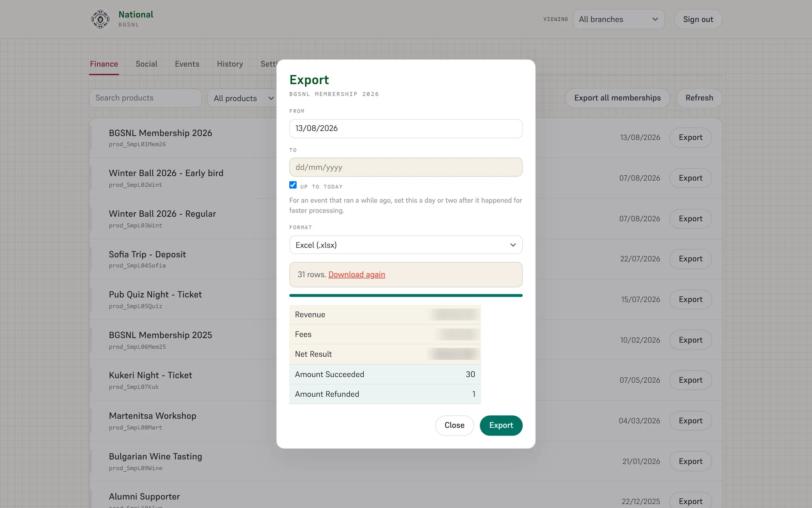Refresh the products list
Screen dimensions: 812x508
[699, 98]
